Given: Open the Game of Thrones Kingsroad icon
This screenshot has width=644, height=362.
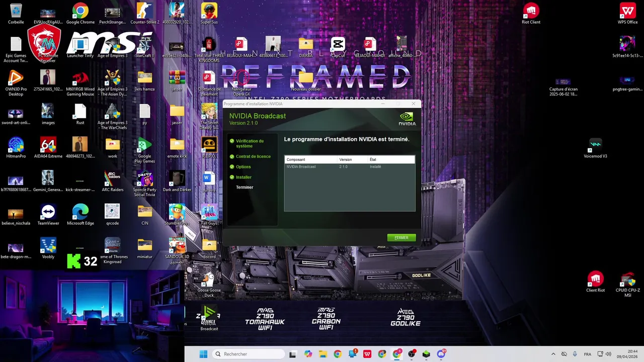Looking at the screenshot, I should click(x=113, y=251).
